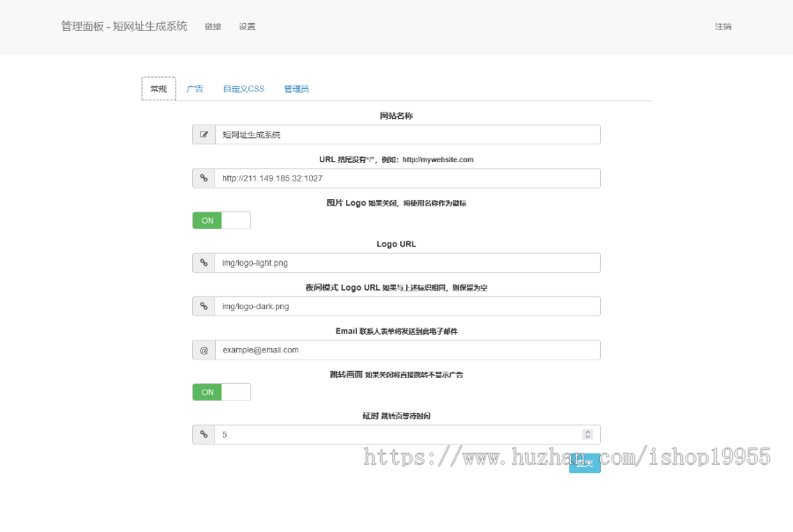Click the 注销 logout link
The image size is (793, 532).
pyautogui.click(x=723, y=26)
